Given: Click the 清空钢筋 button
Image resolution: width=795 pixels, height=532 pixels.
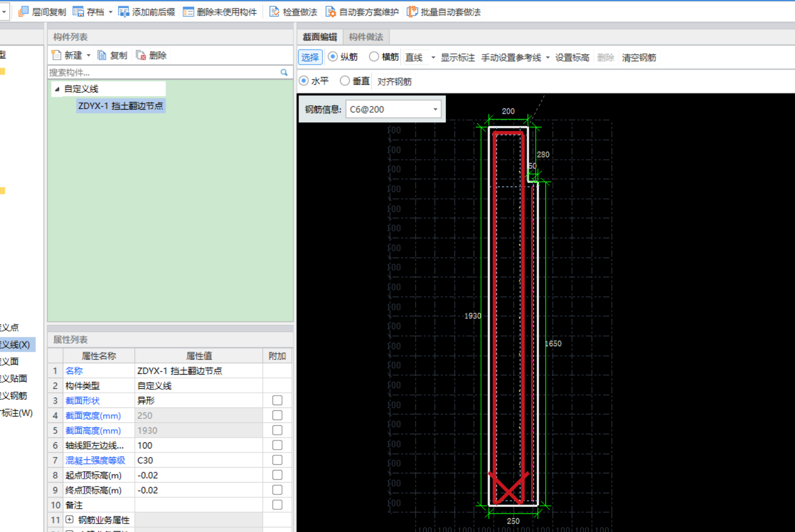Looking at the screenshot, I should click(639, 57).
